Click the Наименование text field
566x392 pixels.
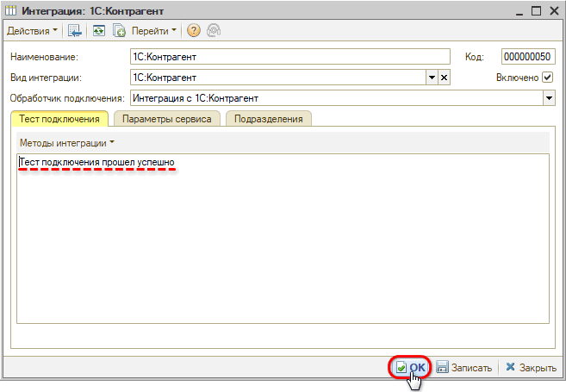tap(289, 57)
